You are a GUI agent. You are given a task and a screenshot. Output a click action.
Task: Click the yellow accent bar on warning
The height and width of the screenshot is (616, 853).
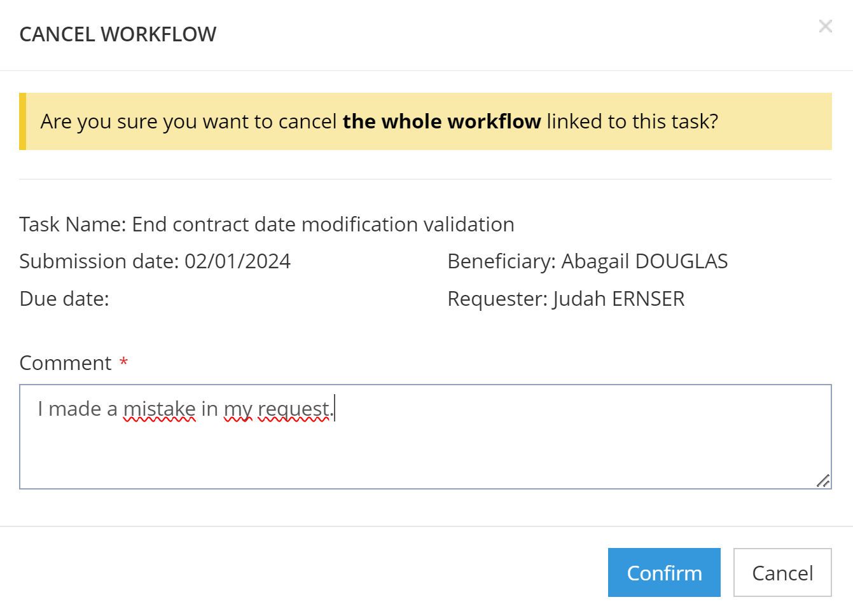pyautogui.click(x=23, y=121)
